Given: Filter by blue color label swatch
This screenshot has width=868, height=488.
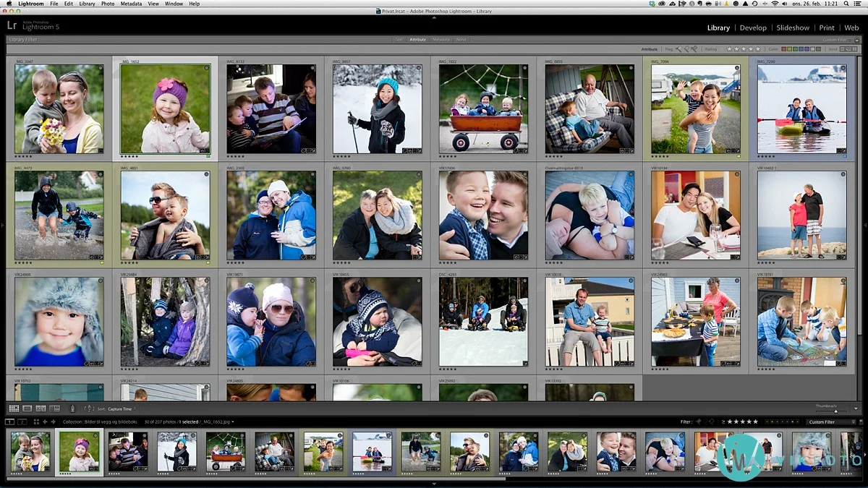Looking at the screenshot, I should [x=801, y=49].
